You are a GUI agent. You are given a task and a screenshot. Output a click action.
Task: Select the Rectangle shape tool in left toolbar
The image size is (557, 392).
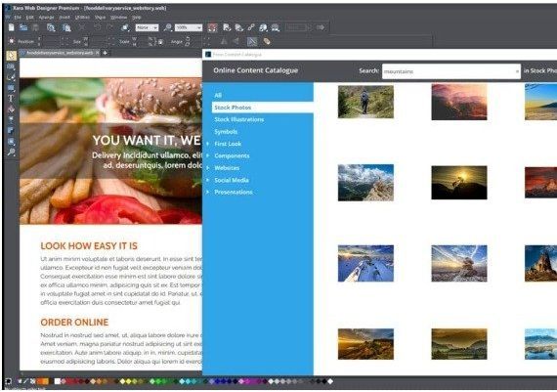pos(11,87)
